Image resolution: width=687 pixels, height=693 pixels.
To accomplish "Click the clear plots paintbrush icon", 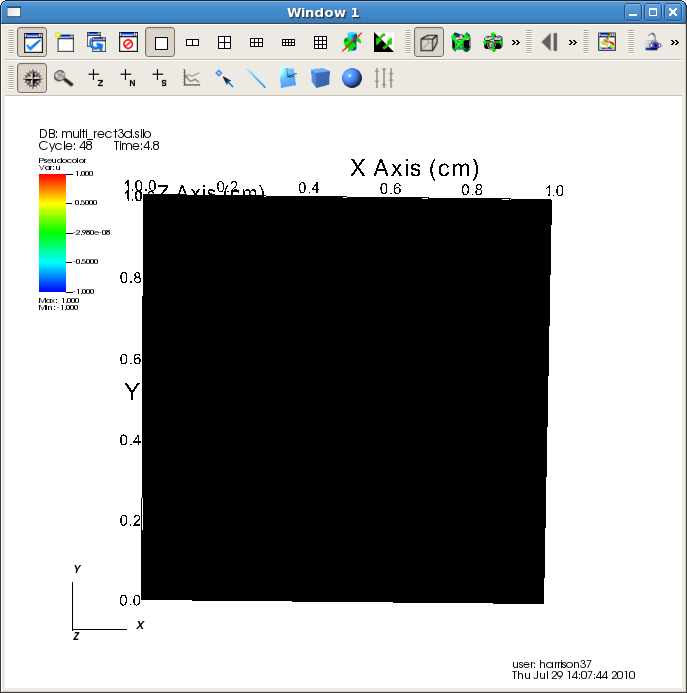I will click(607, 42).
